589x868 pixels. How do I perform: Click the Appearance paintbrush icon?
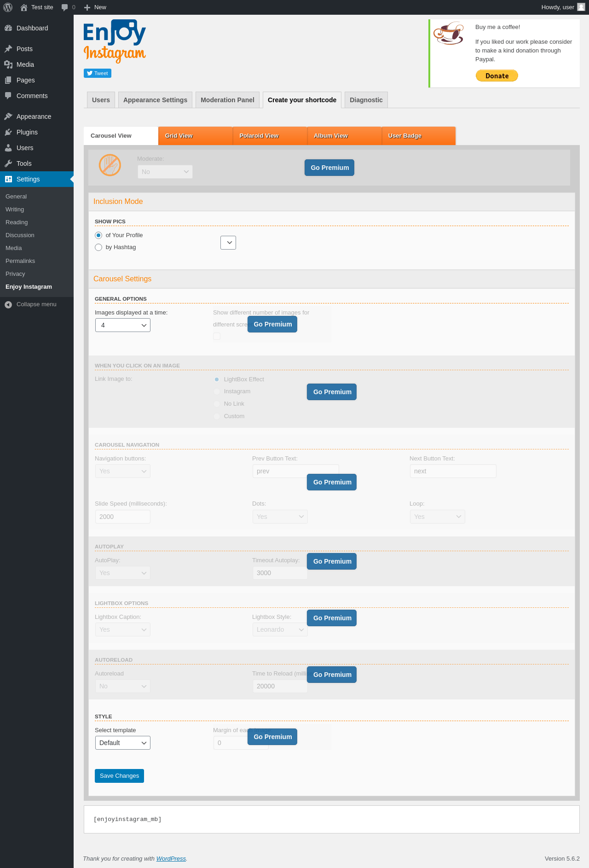[x=8, y=117]
